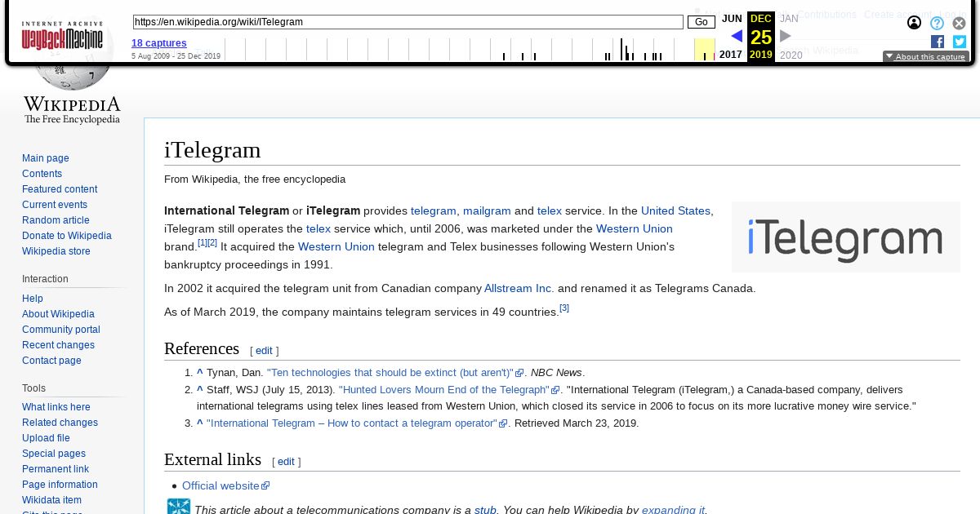This screenshot has width=980, height=514.
Task: Edit the External links section
Action: coord(286,462)
